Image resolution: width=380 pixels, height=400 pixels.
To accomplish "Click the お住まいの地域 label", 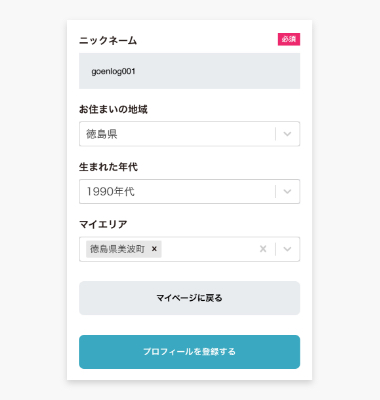I will [x=113, y=109].
